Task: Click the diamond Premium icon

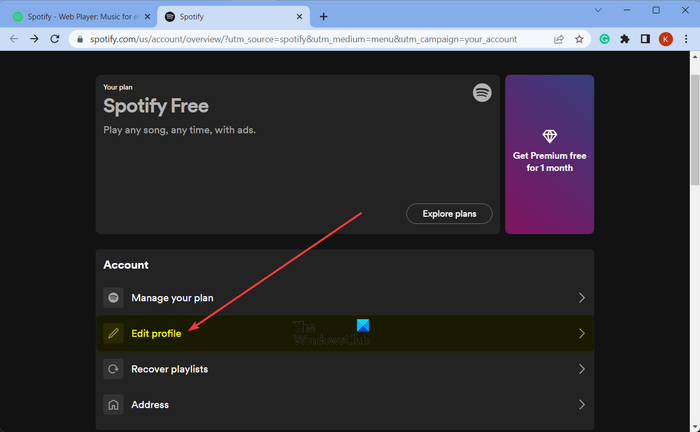Action: tap(550, 136)
